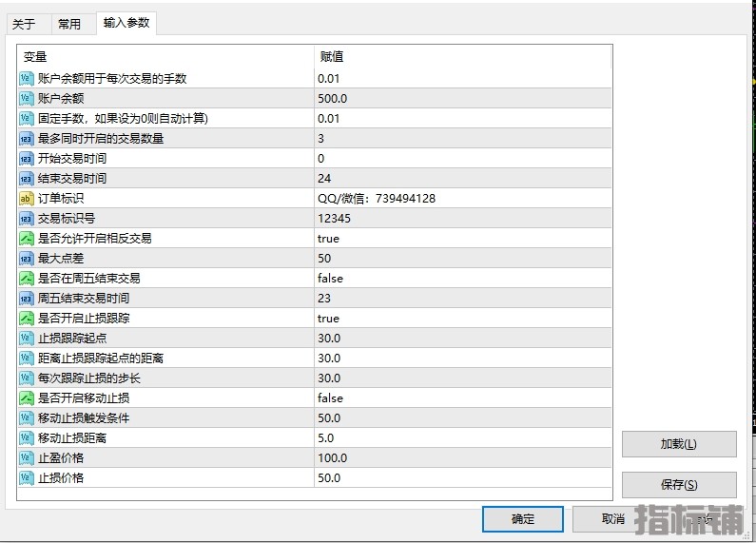Click the icon beside 账户余额用于每次交易的手数
Image resolution: width=756 pixels, height=543 pixels.
point(27,78)
